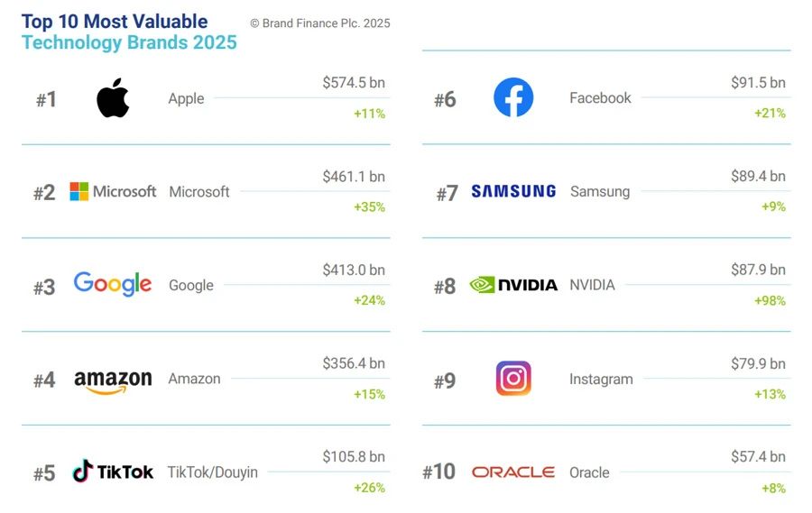Click the #10 rank number
This screenshot has height=513, width=812.
(438, 472)
